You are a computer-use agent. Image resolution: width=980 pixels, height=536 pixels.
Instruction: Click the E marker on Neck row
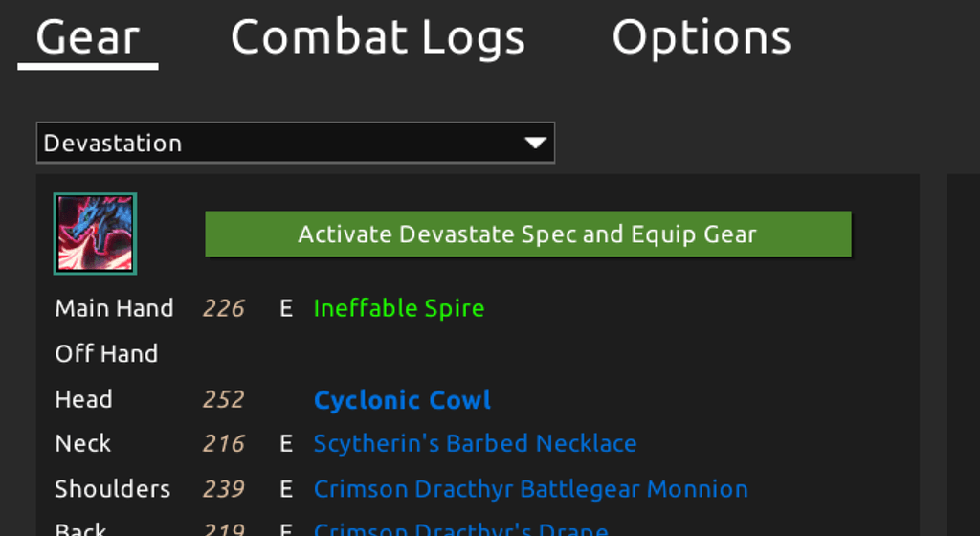tap(286, 443)
